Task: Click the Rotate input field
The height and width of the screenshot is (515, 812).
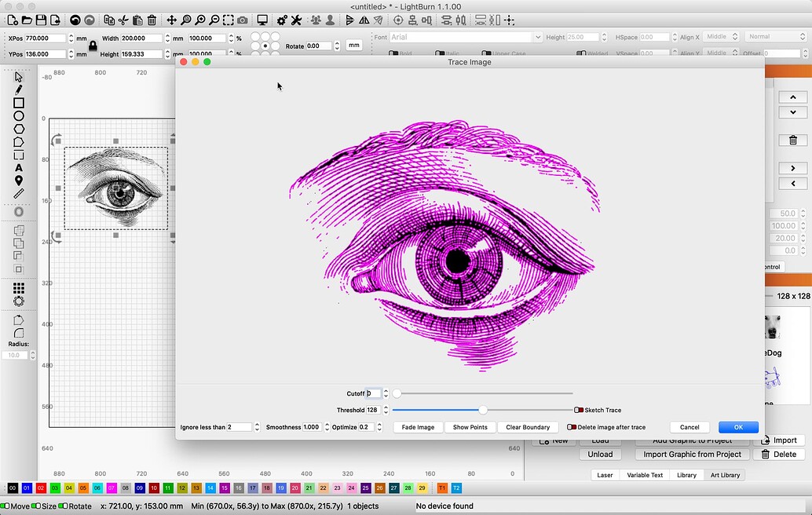Action: [x=319, y=46]
